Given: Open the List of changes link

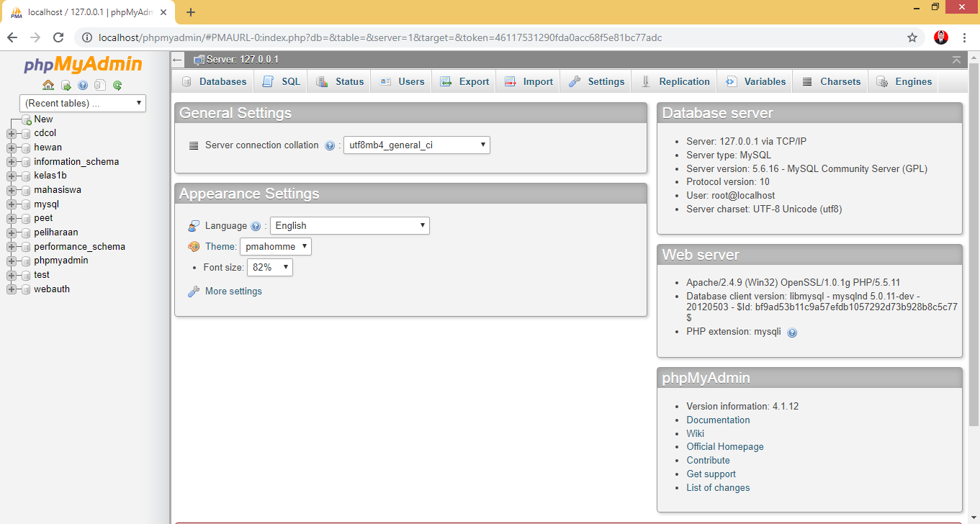Looking at the screenshot, I should pyautogui.click(x=718, y=488).
